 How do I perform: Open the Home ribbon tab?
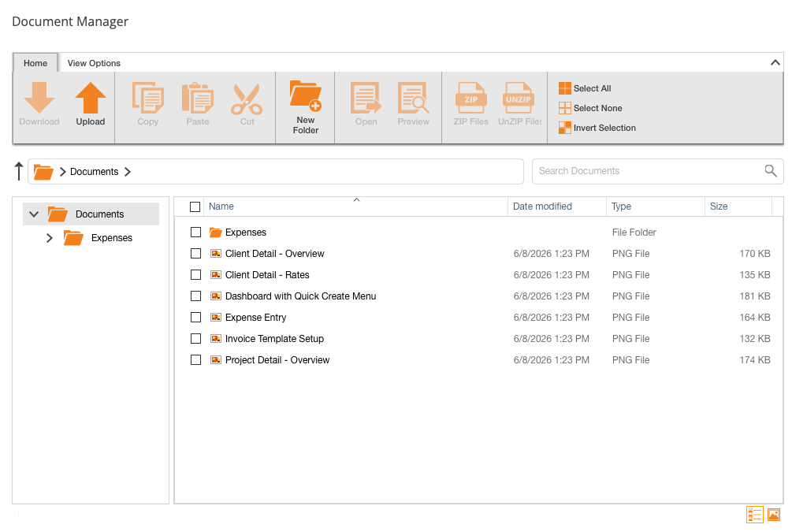pyautogui.click(x=35, y=63)
